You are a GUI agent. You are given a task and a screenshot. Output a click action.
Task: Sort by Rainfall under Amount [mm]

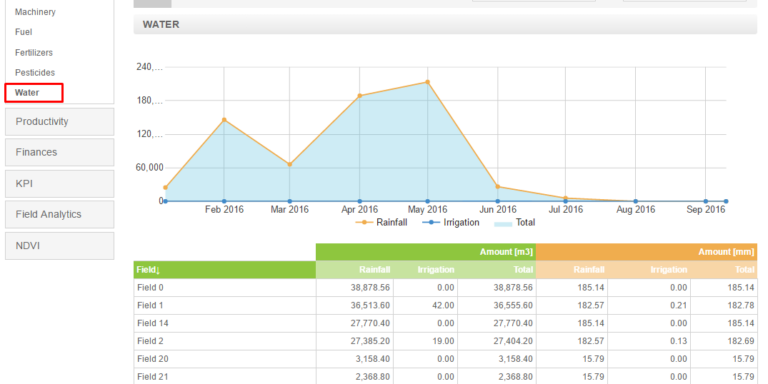572,269
